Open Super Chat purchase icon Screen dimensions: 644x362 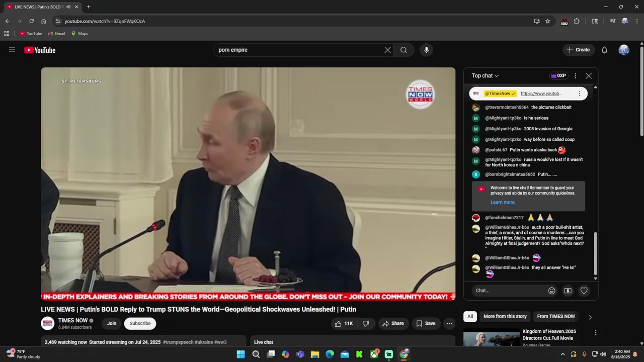pos(568,291)
